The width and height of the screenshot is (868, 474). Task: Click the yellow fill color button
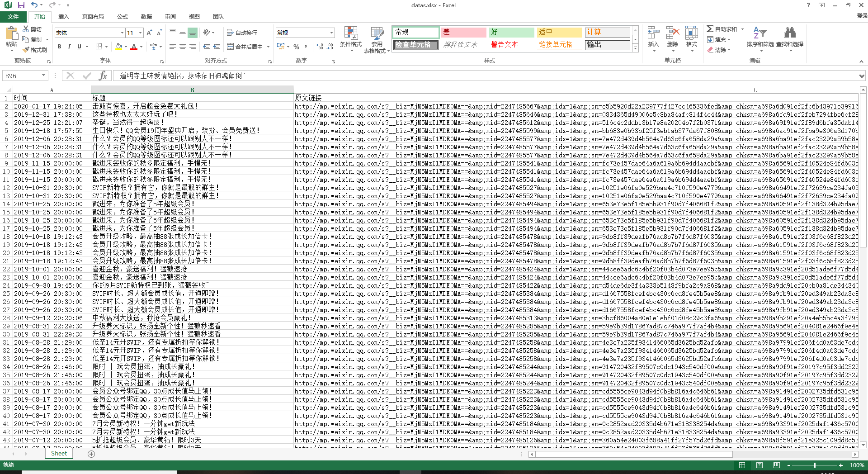[x=118, y=47]
